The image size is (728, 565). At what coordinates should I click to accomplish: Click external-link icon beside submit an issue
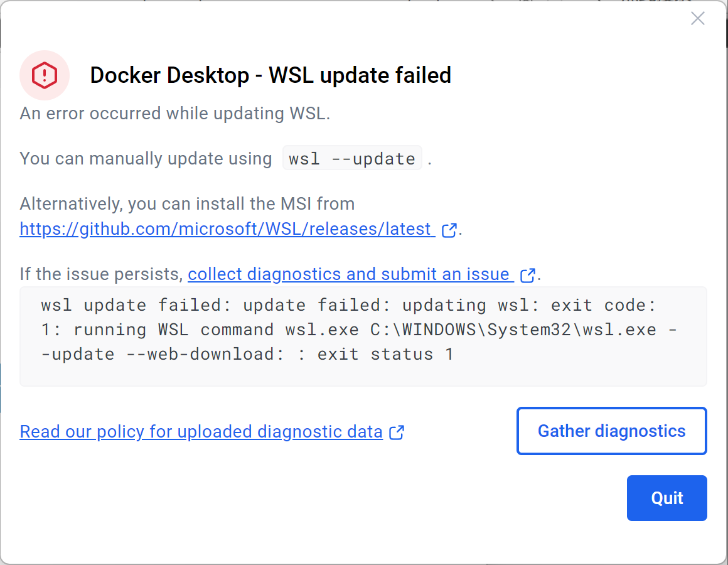528,275
